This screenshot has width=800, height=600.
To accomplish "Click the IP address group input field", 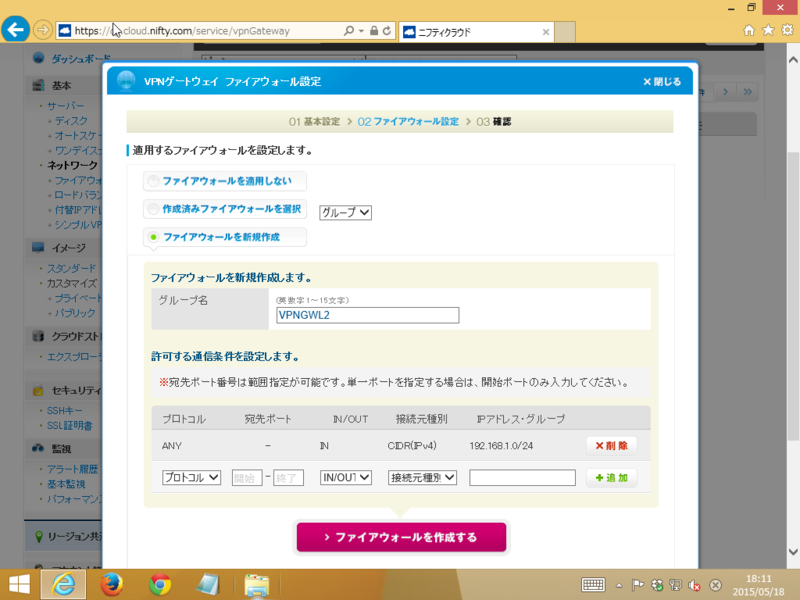I will (x=522, y=478).
